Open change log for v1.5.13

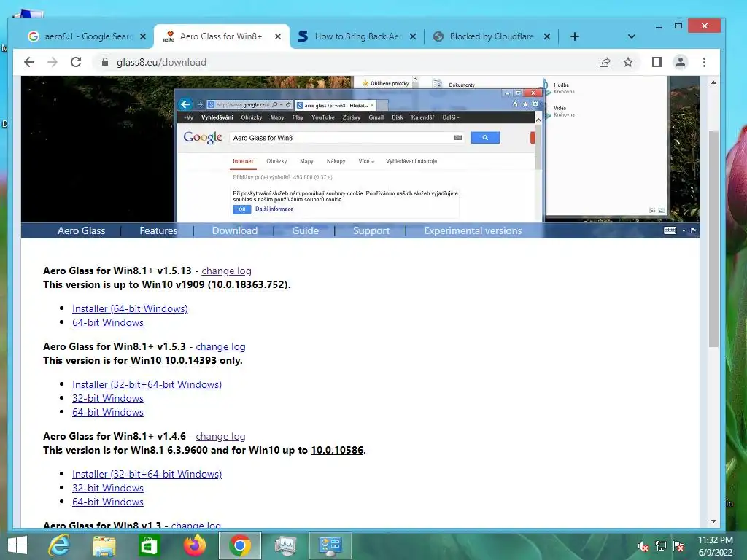coord(226,271)
